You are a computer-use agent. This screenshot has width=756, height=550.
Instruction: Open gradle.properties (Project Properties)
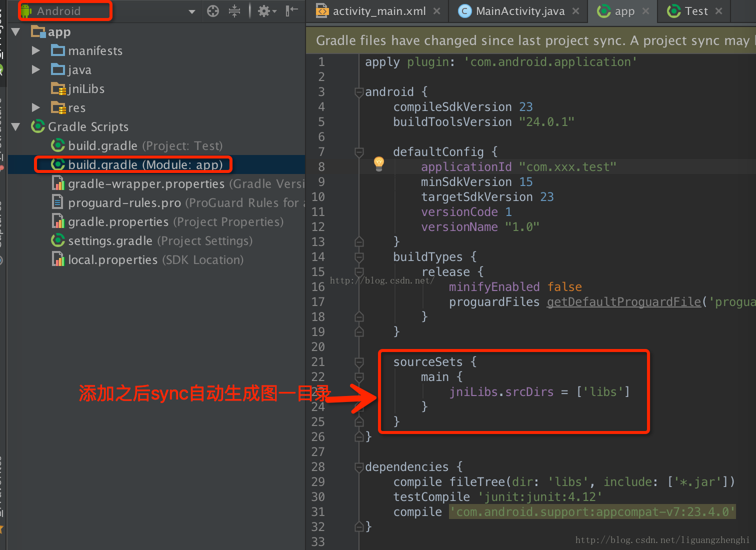pyautogui.click(x=167, y=222)
